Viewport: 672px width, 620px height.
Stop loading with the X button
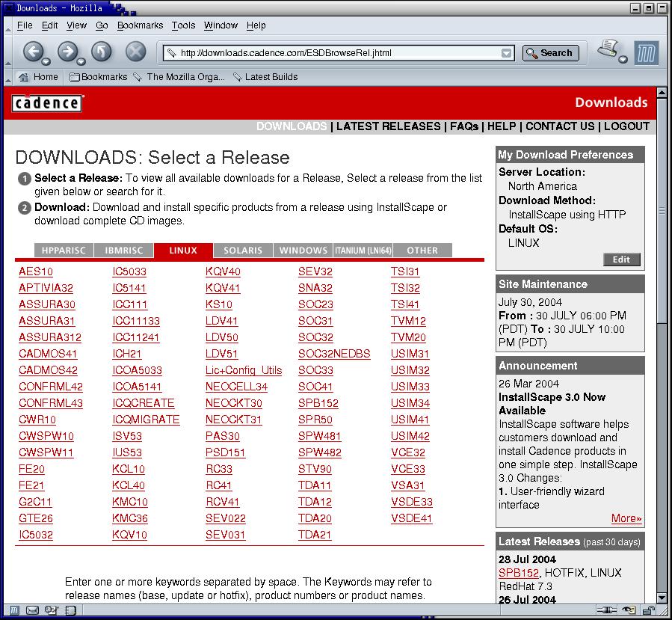(x=135, y=52)
